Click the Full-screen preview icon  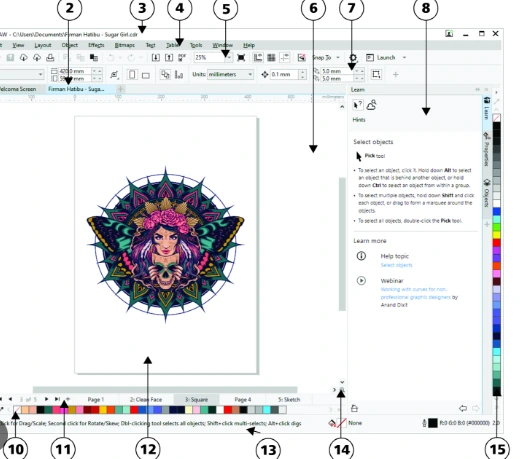point(241,58)
